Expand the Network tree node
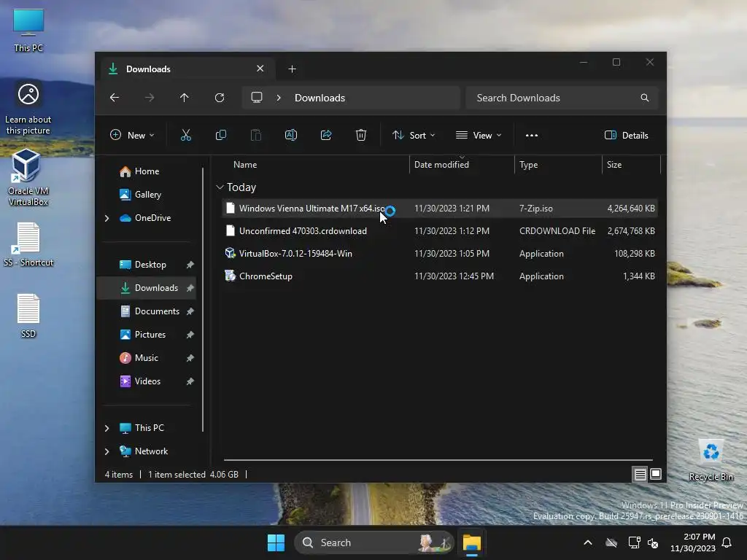The height and width of the screenshot is (560, 747). pos(107,451)
